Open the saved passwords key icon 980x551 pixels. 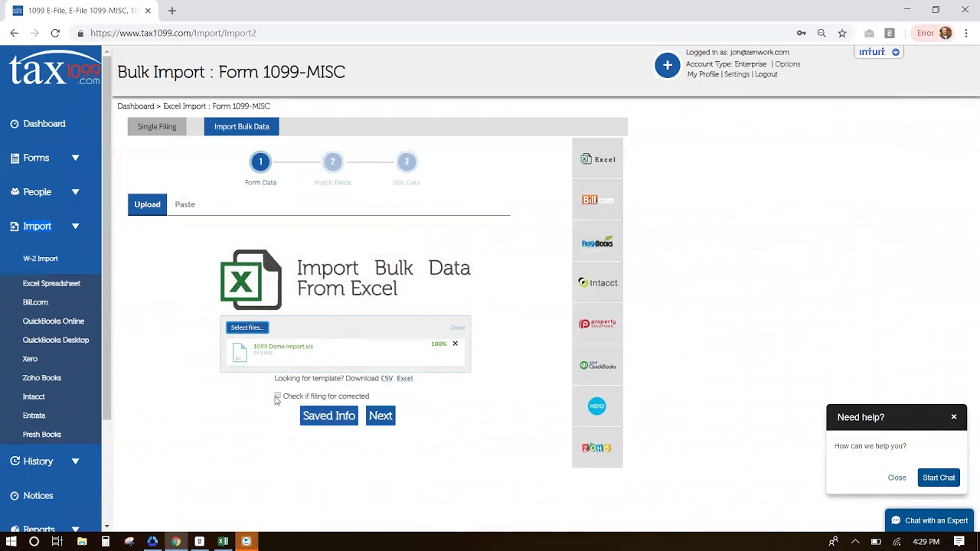[x=801, y=33]
